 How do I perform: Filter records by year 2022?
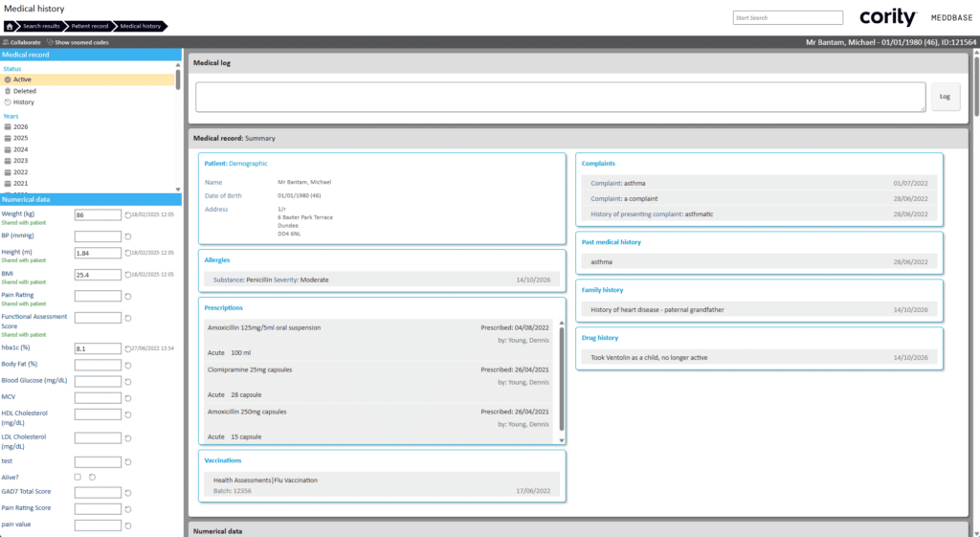[x=21, y=172]
